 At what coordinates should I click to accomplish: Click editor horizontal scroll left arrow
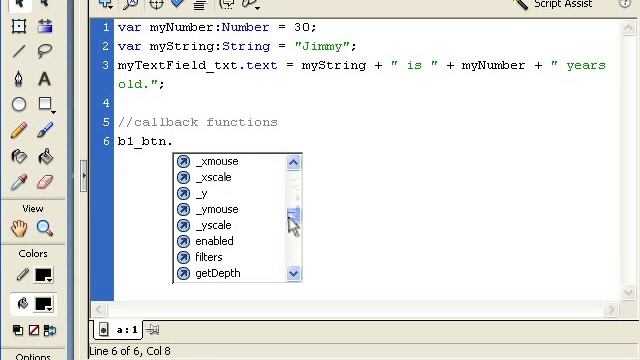[99, 310]
